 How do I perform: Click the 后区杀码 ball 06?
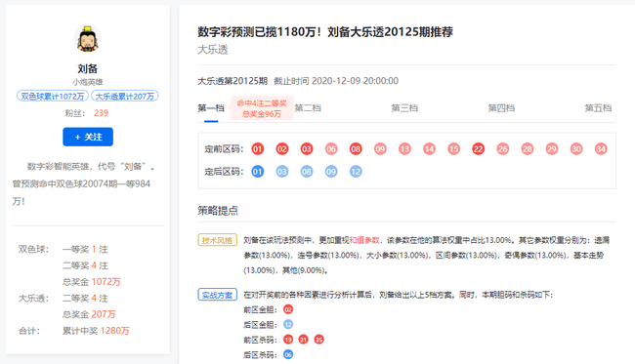(288, 354)
